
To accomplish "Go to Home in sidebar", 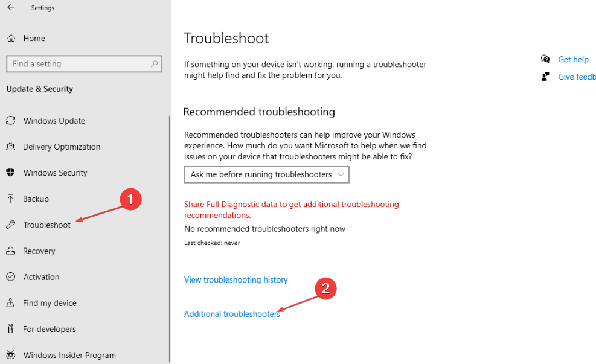I will point(34,39).
